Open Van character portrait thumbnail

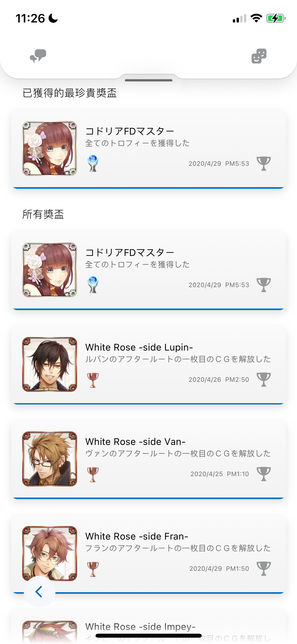[x=50, y=459]
